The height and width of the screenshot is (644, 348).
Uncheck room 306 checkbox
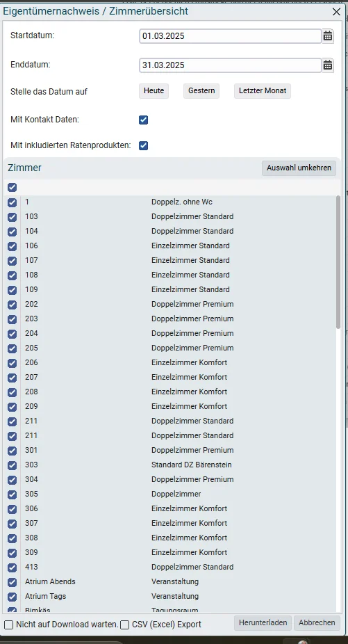(13, 509)
